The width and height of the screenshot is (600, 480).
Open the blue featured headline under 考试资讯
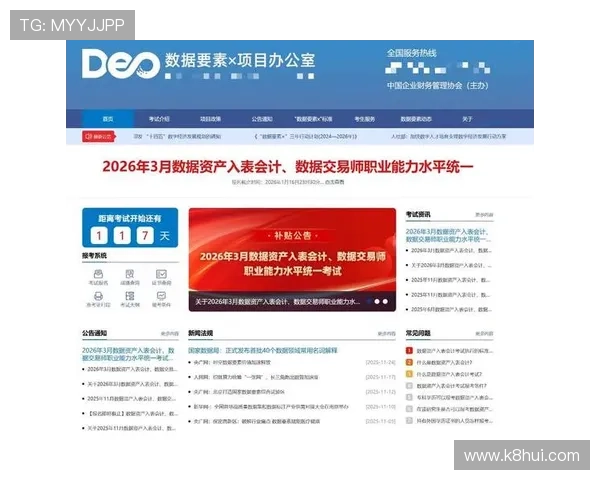pos(448,235)
